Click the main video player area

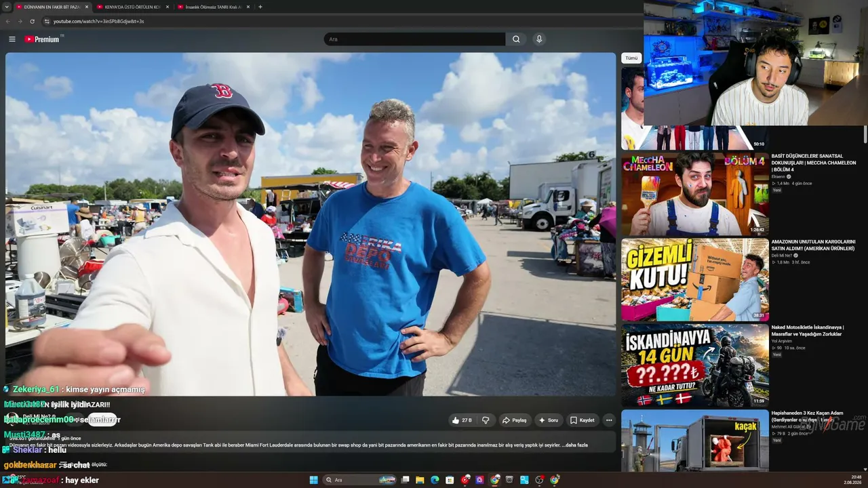(311, 224)
